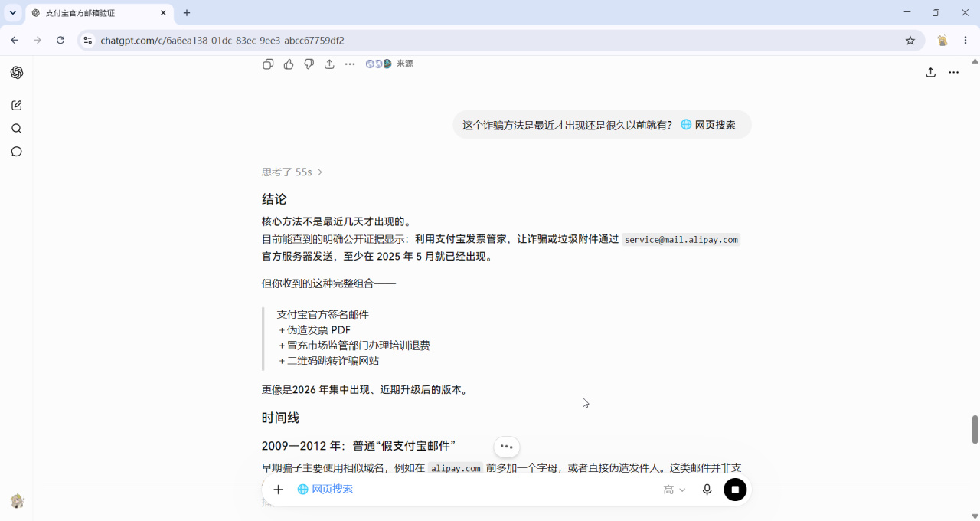Screen dimensions: 980x521
Task: Open search chats magnifier icon in the sidebar
Action: point(17,129)
